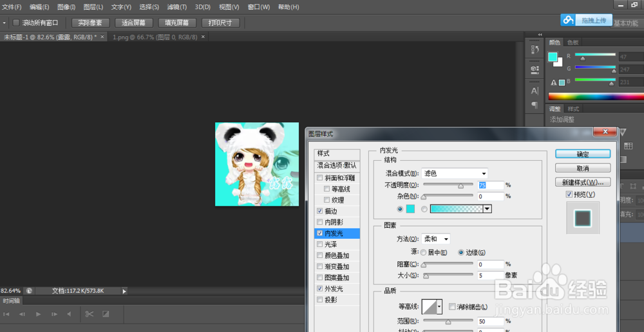Enable 斜面和浮雕 checkbox
This screenshot has width=644, height=332.
point(319,178)
